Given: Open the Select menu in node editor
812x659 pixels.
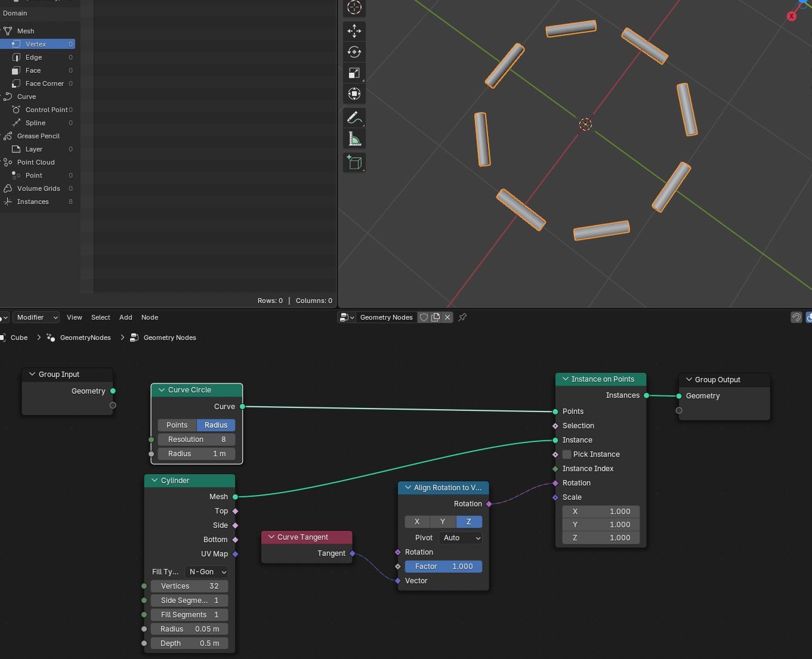Looking at the screenshot, I should click(101, 317).
